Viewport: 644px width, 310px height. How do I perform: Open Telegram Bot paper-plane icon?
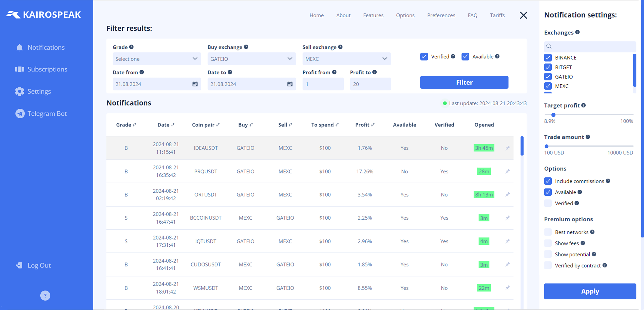click(20, 114)
